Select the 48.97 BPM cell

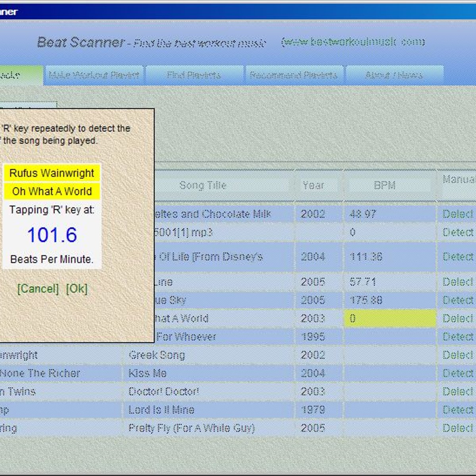390,214
